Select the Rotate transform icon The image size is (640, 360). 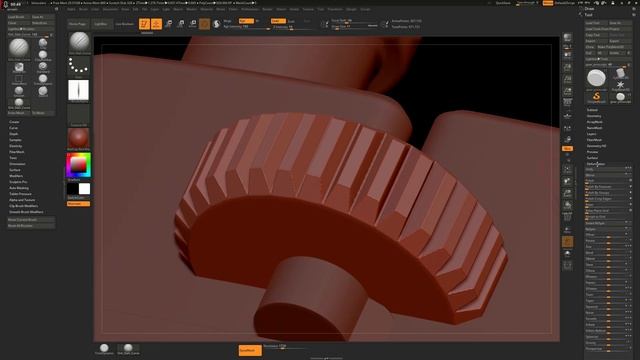[x=193, y=24]
